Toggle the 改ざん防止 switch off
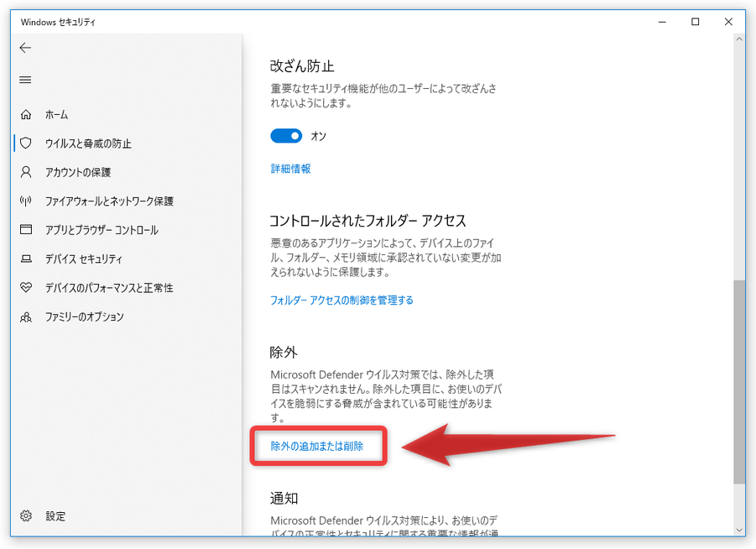756x549 pixels. pos(286,136)
